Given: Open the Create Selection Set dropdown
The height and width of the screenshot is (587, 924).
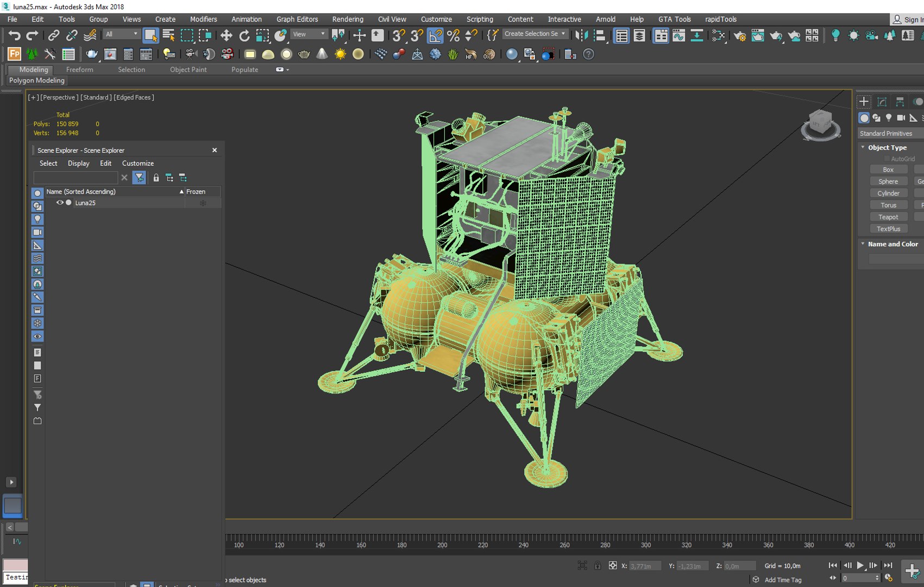Looking at the screenshot, I should click(x=535, y=34).
